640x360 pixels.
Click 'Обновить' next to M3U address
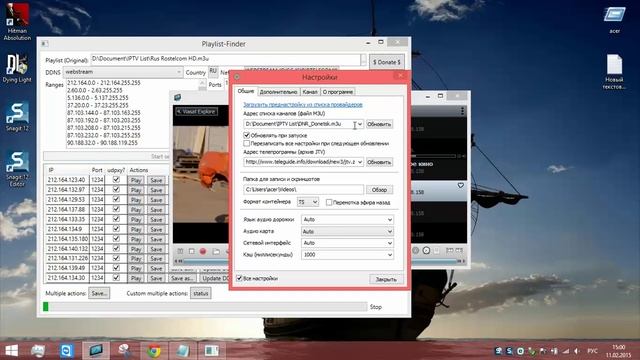tap(379, 124)
